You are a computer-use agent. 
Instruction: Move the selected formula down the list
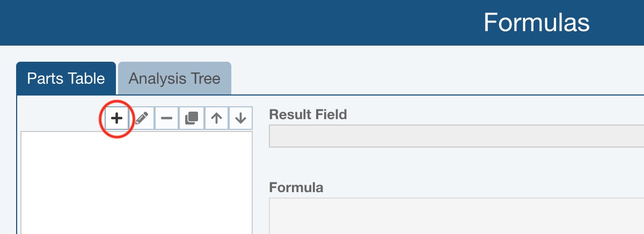240,118
